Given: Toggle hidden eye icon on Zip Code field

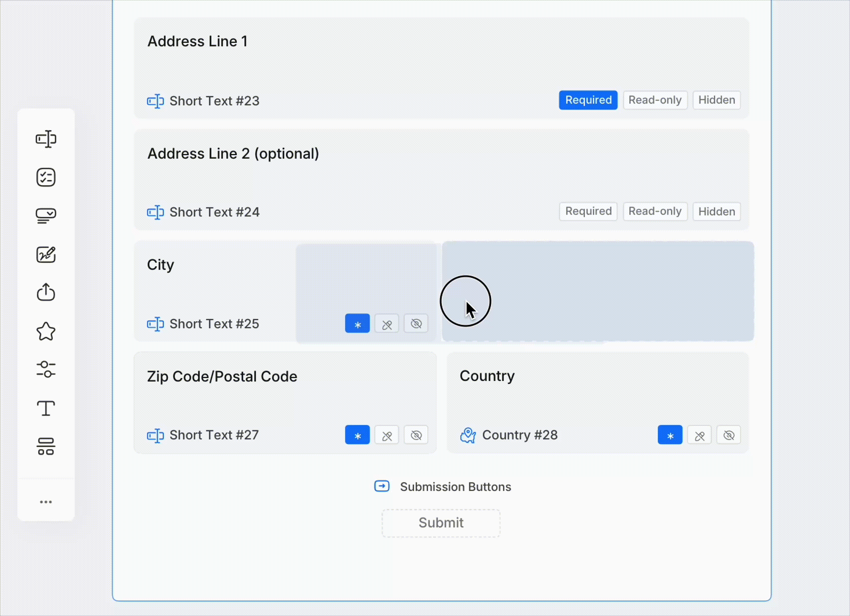Looking at the screenshot, I should tap(416, 435).
